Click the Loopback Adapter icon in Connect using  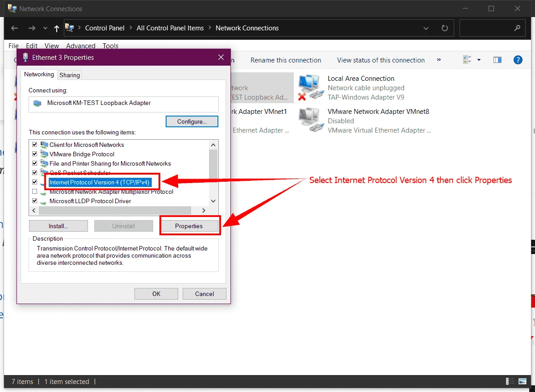[x=38, y=103]
